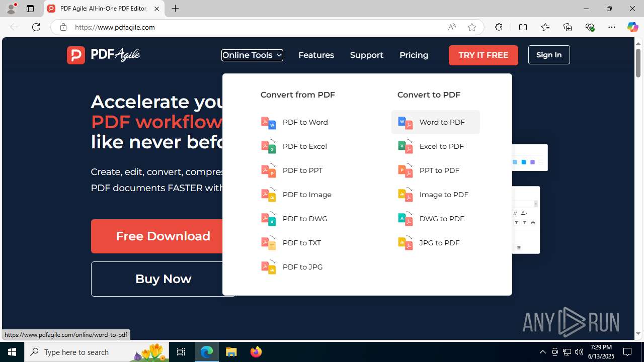Screen dimensions: 644x362
Task: Click the PDF to JPG file icon
Action: [x=269, y=267]
